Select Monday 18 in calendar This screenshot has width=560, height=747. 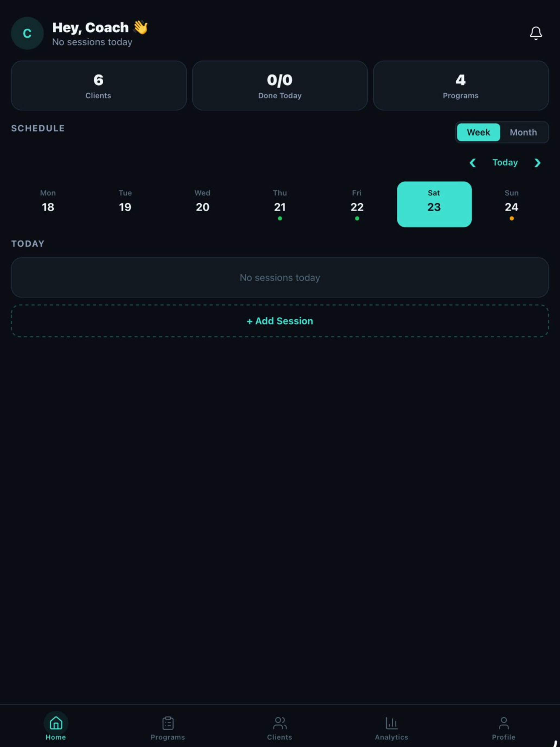click(x=48, y=204)
